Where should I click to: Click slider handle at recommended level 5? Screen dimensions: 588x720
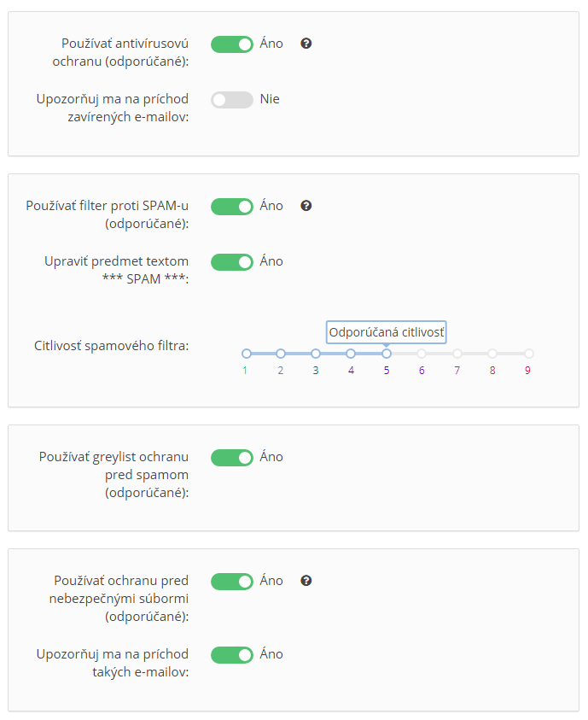[x=387, y=354]
